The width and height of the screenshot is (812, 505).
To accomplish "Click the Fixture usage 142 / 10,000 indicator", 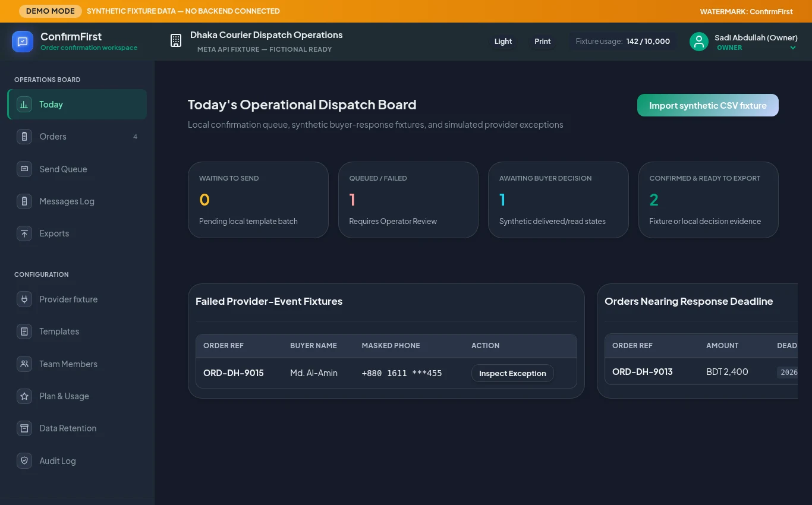I will (x=623, y=42).
